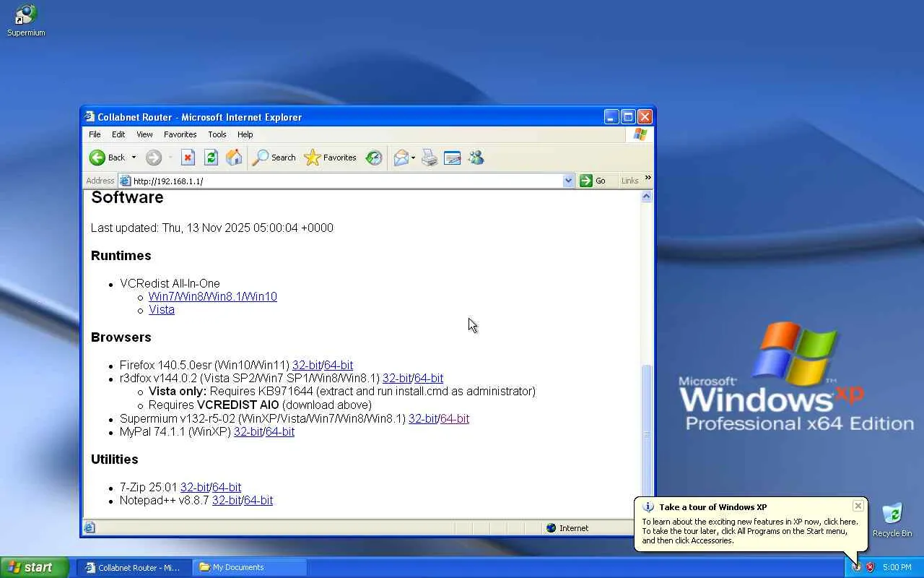
Task: Open the View menu
Action: (144, 134)
